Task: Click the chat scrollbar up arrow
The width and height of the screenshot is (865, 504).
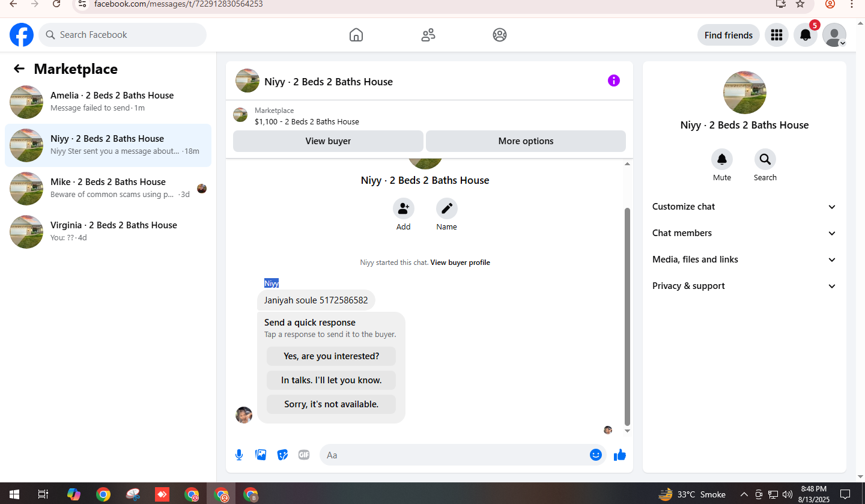Action: [627, 164]
